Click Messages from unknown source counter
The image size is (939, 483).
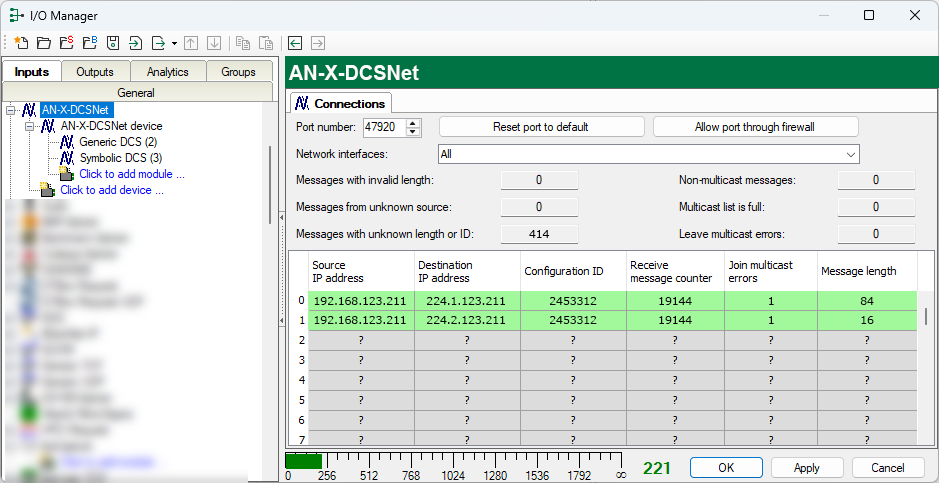click(x=539, y=207)
